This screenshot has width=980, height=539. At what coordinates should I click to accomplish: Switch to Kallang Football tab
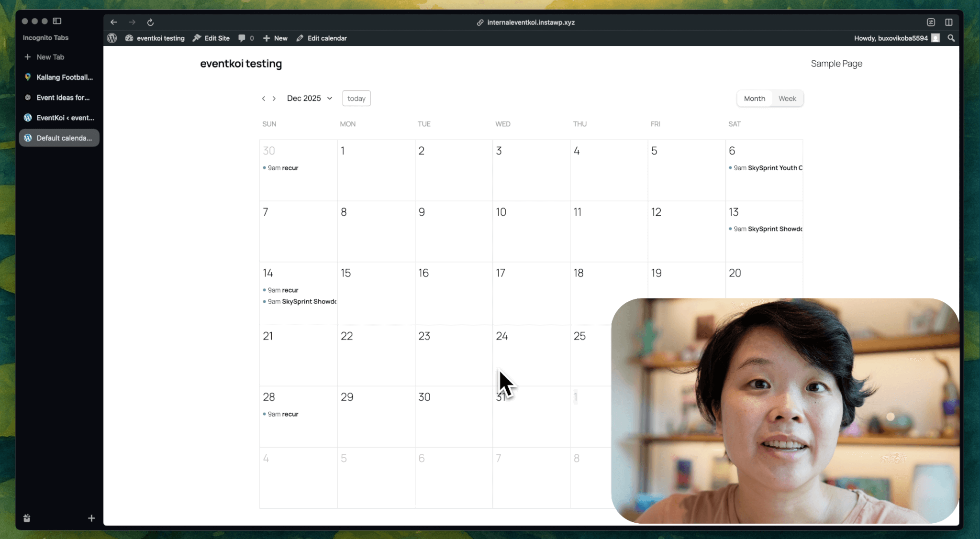pos(59,77)
